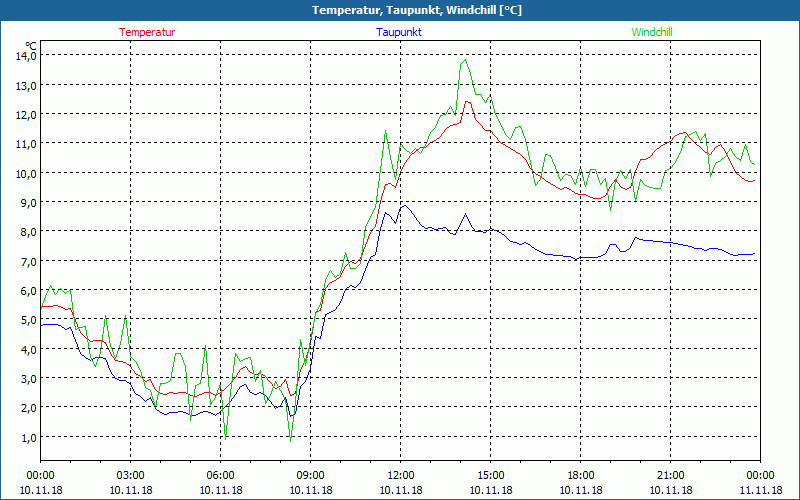The height and width of the screenshot is (500, 800).
Task: Select the red Temperatur legend label
Action: [147, 32]
